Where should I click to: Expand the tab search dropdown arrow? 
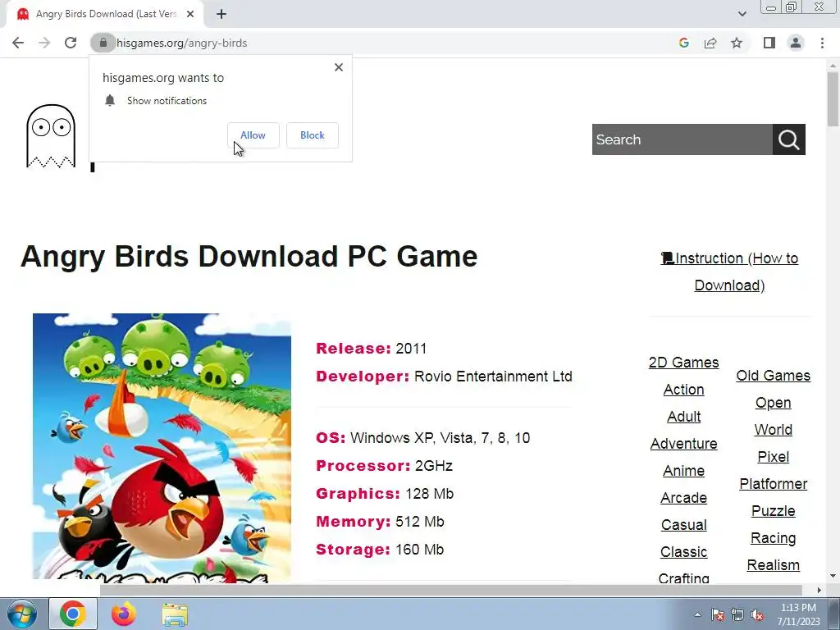pyautogui.click(x=742, y=14)
